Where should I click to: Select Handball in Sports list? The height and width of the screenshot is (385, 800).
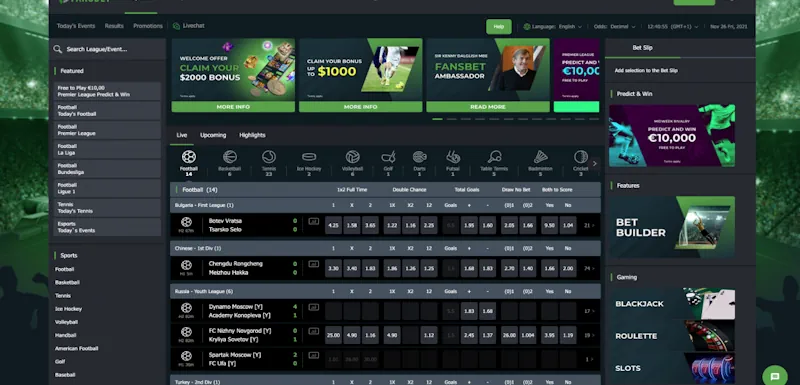[x=66, y=335]
